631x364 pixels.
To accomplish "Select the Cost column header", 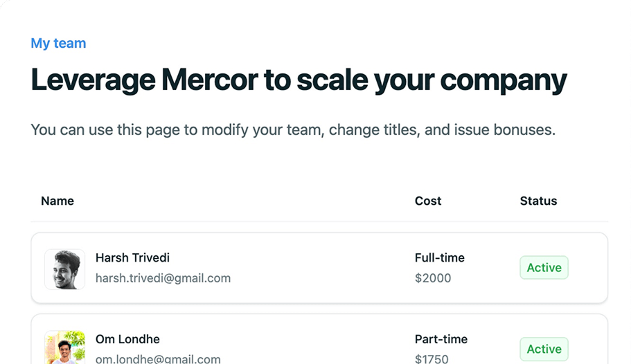I will coord(428,201).
